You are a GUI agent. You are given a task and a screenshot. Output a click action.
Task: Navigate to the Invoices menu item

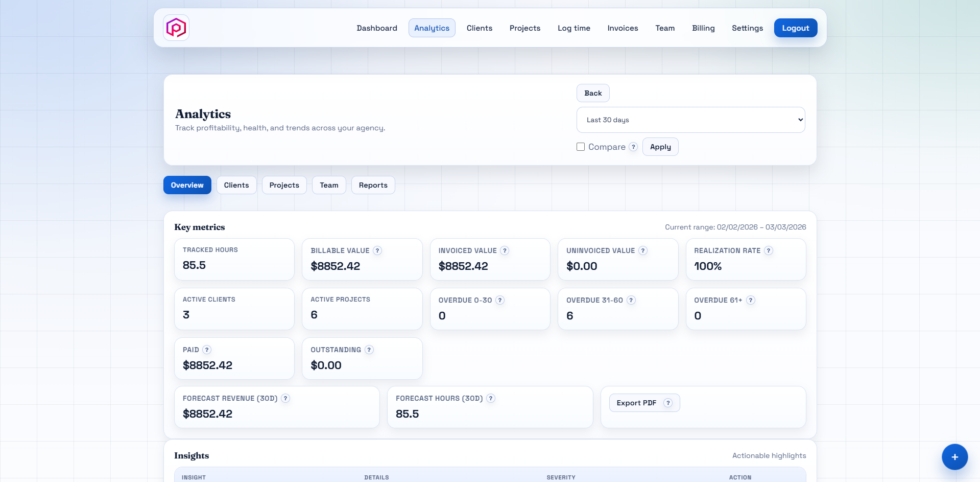[x=623, y=28]
